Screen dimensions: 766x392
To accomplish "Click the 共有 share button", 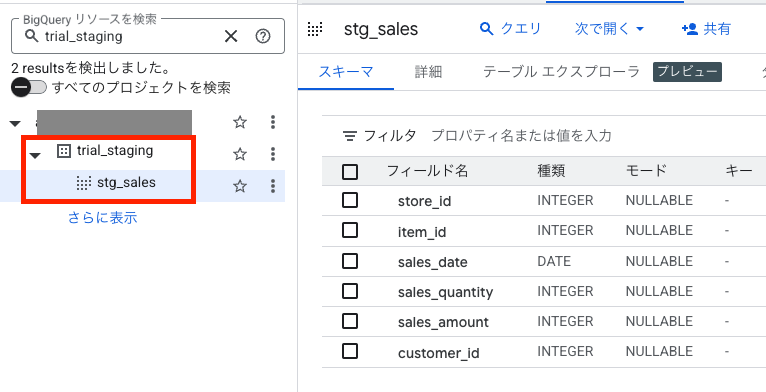I will (x=706, y=29).
